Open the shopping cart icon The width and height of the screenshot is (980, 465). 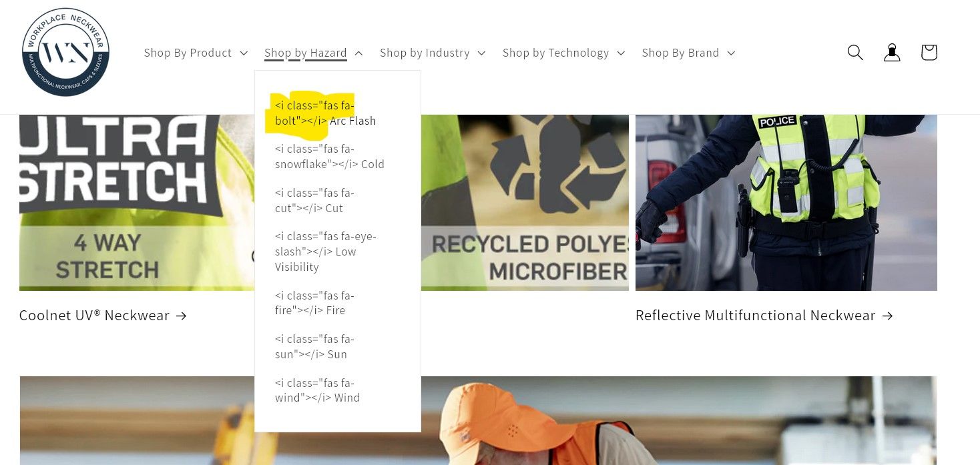929,52
